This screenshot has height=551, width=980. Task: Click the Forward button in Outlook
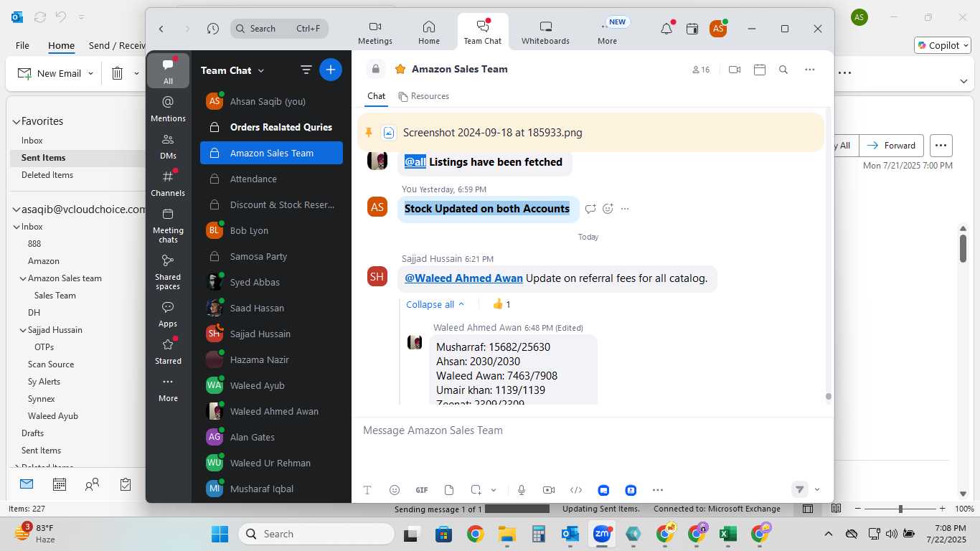coord(892,146)
